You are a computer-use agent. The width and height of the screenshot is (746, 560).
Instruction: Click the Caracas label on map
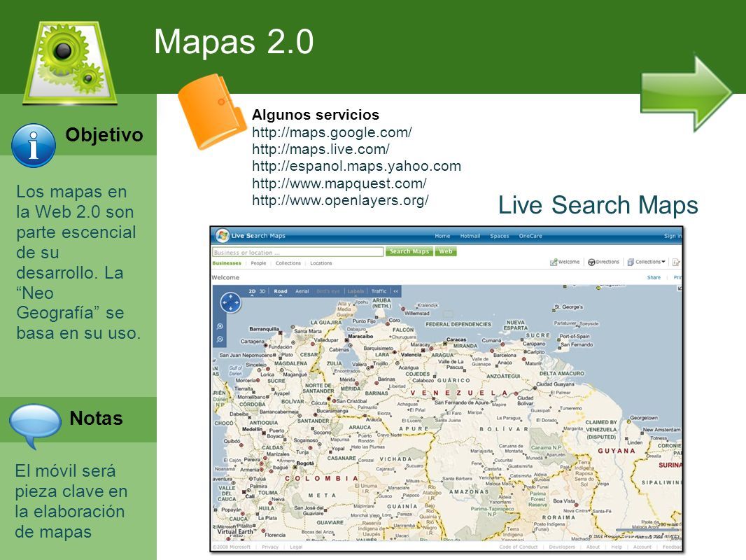pyautogui.click(x=456, y=339)
